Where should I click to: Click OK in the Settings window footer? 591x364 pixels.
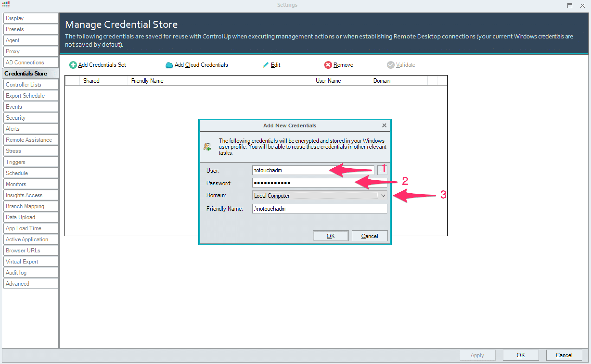[521, 355]
